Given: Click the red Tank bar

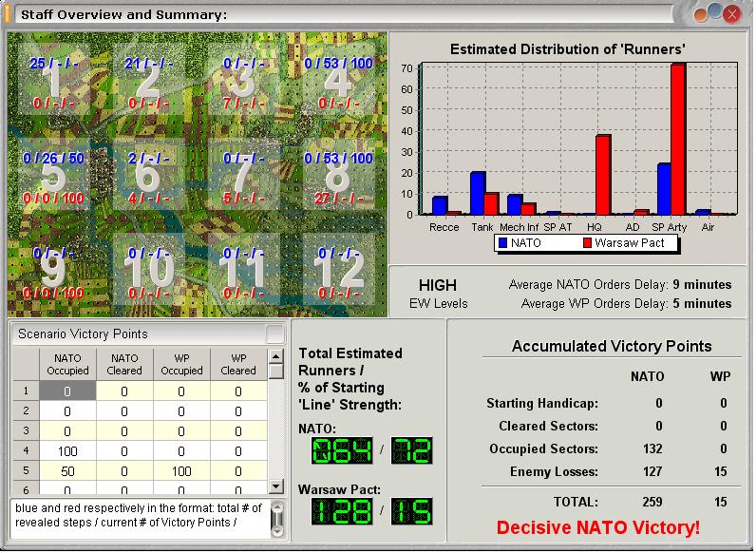Looking at the screenshot, I should pos(491,204).
